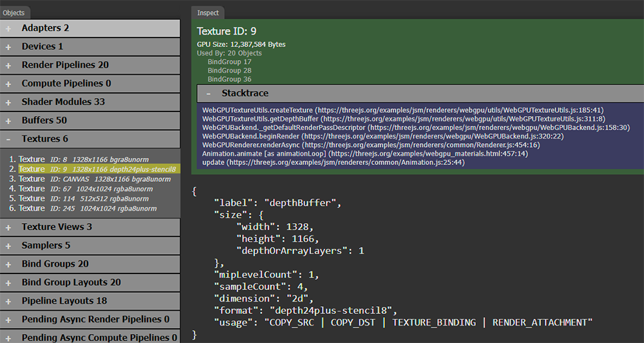The height and width of the screenshot is (343, 644).
Task: Expand the Bind Groups 20 section
Action: click(x=90, y=264)
